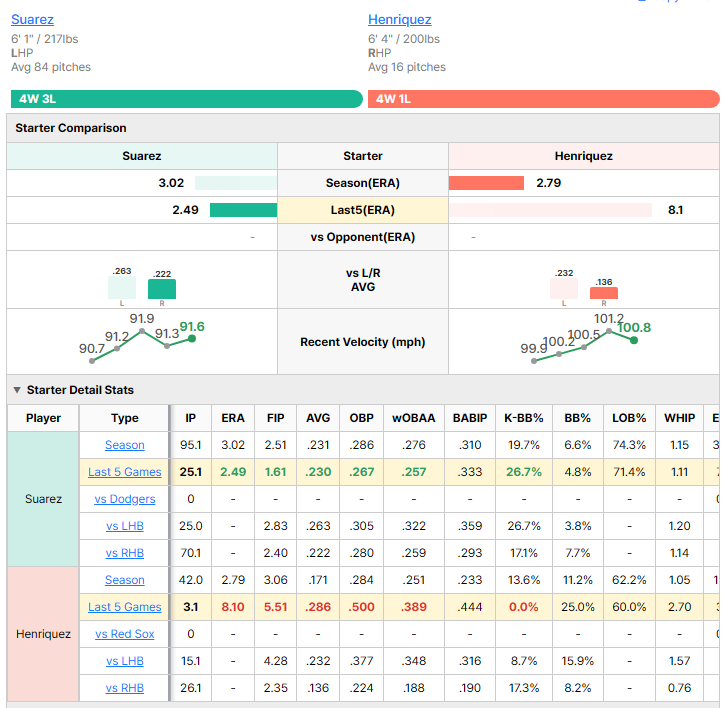Click the vs Opponent(ERA) row label
Viewport: 726px width, 708px height.
click(363, 237)
